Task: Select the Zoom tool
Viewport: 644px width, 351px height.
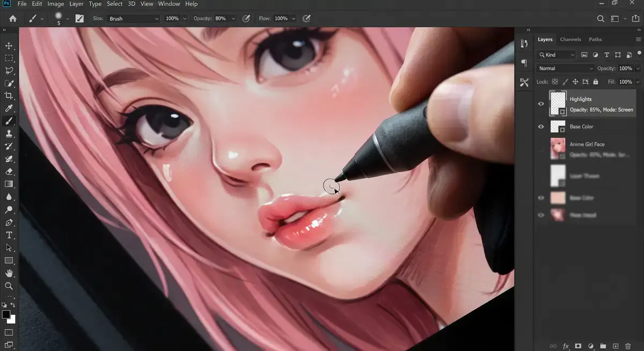Action: click(x=9, y=286)
